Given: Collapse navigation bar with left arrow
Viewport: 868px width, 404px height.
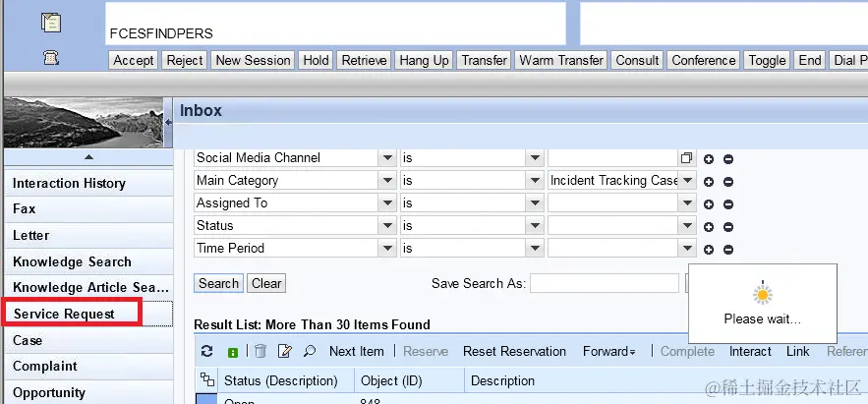Looking at the screenshot, I should click(x=168, y=122).
